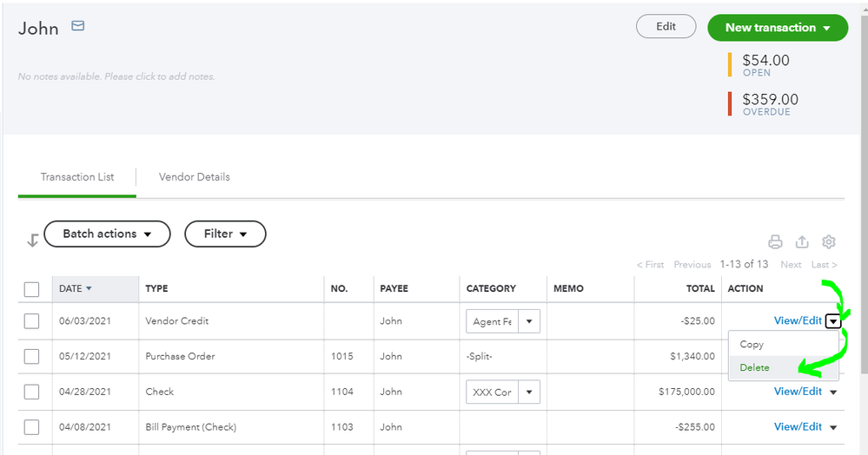
Task: Open the XXX Cor category dropdown
Action: tap(528, 392)
